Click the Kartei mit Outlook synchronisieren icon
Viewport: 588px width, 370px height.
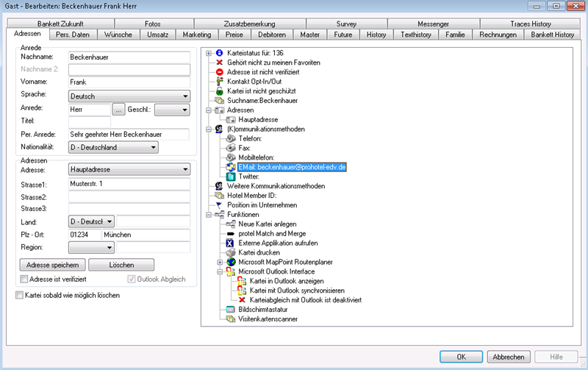click(x=242, y=291)
